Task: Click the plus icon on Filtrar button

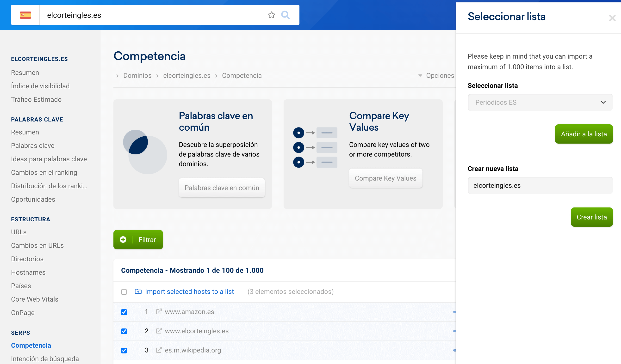Action: point(123,240)
